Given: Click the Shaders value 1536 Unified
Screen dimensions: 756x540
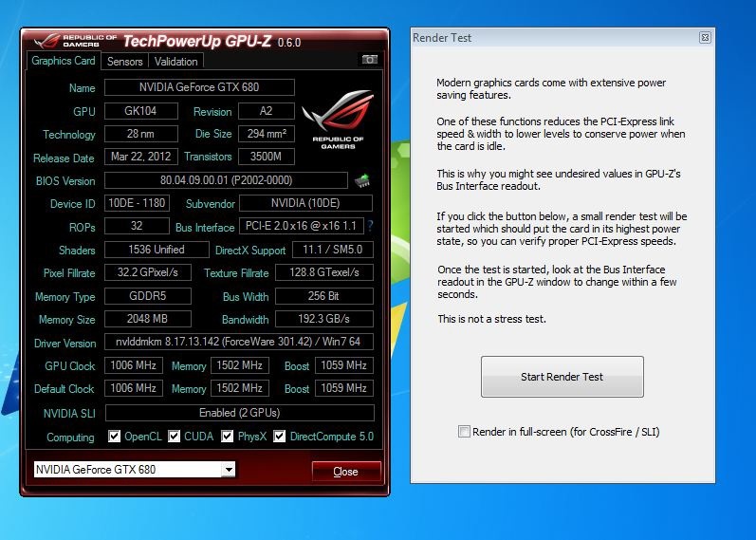Looking at the screenshot, I should coord(157,250).
